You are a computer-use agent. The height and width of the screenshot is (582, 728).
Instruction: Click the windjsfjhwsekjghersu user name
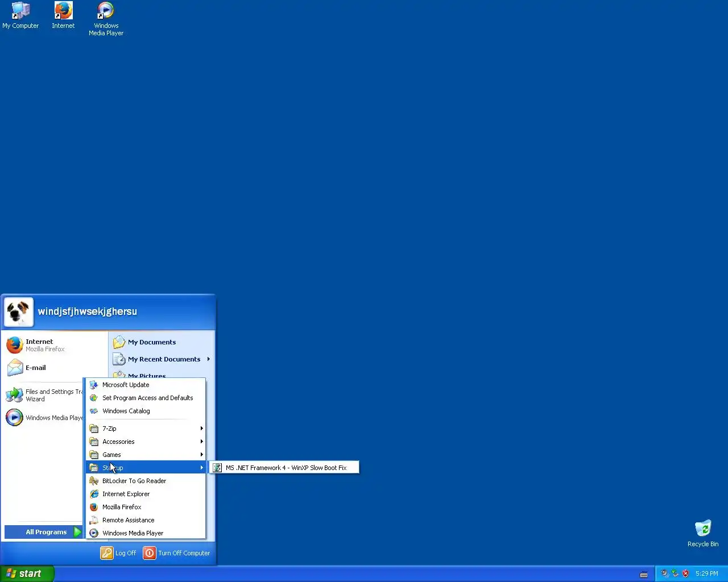tap(88, 311)
